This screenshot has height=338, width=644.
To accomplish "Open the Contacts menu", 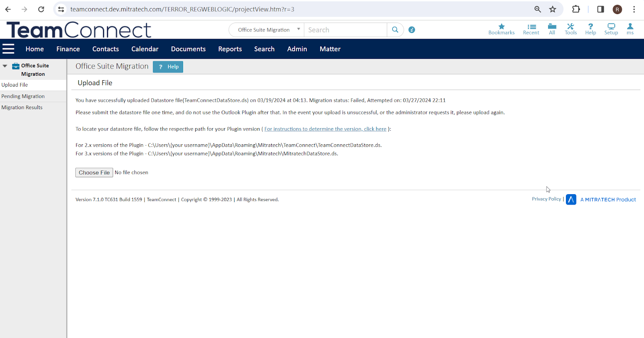I will [105, 49].
